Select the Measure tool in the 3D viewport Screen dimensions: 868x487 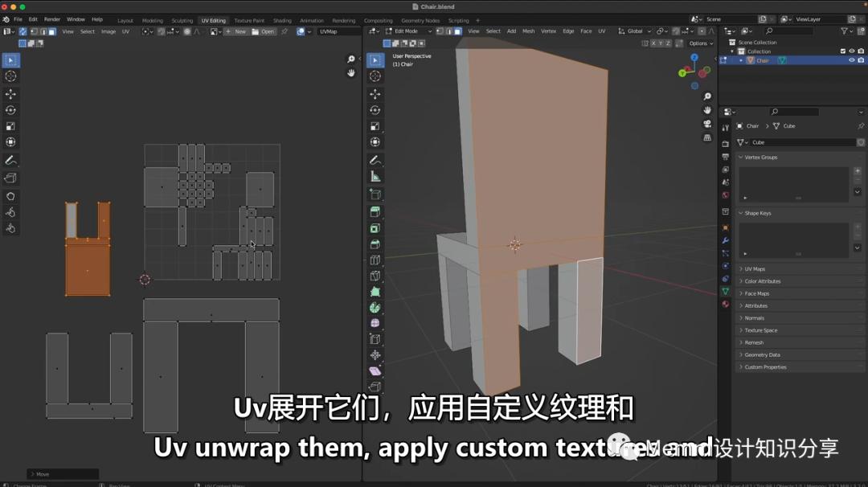coord(375,177)
